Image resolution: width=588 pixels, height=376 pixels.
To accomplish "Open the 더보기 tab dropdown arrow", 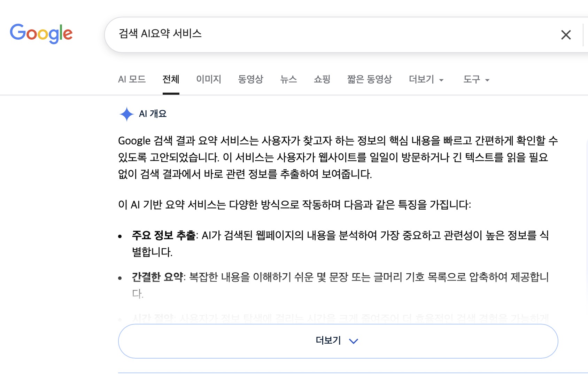I will pyautogui.click(x=441, y=80).
